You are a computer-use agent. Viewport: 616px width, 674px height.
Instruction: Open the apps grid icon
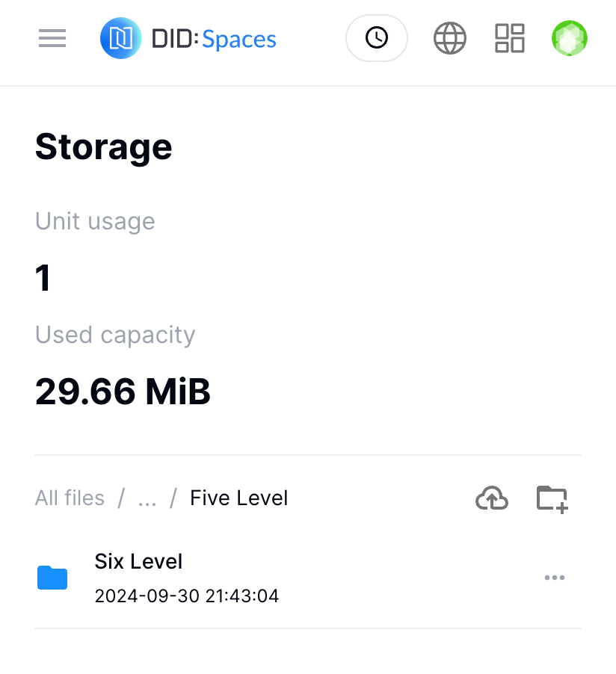coord(510,38)
